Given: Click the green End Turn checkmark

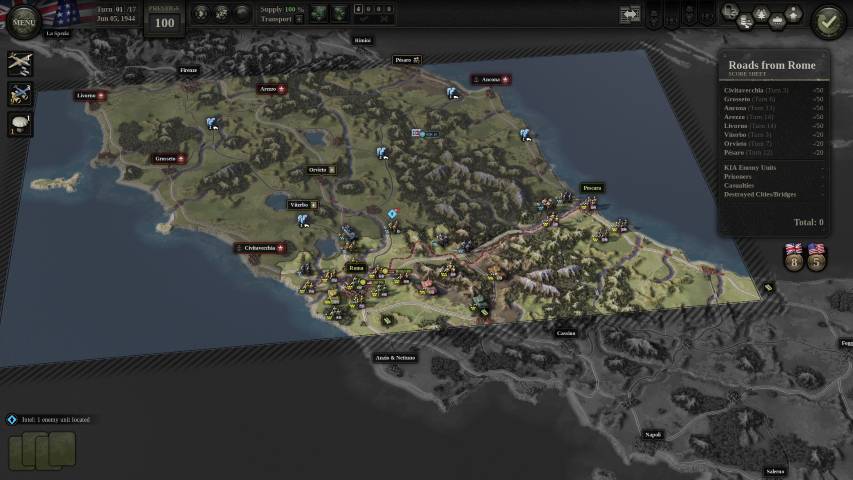Looking at the screenshot, I should point(827,21).
